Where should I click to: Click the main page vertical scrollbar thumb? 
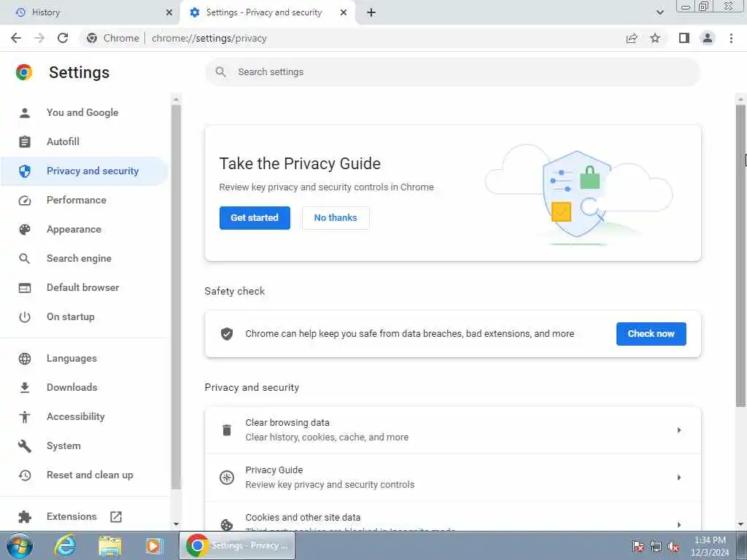(x=740, y=256)
